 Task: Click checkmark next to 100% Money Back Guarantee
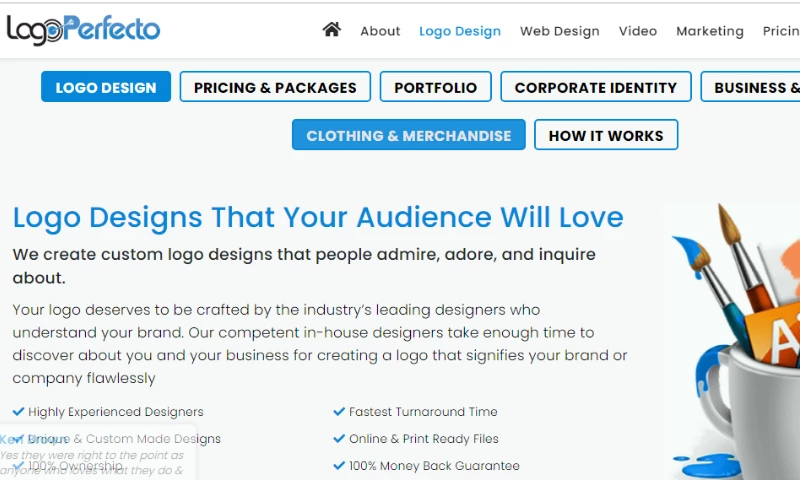click(x=339, y=465)
